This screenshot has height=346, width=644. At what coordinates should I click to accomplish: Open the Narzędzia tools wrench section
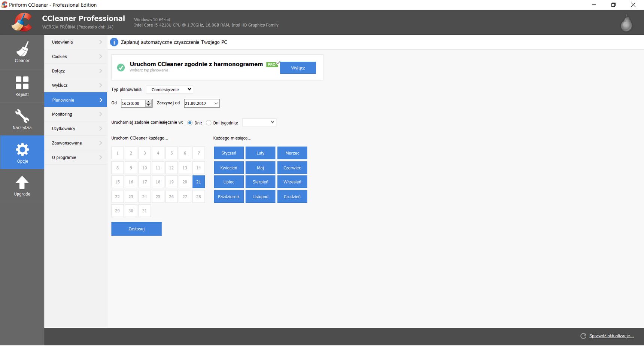[x=22, y=119]
